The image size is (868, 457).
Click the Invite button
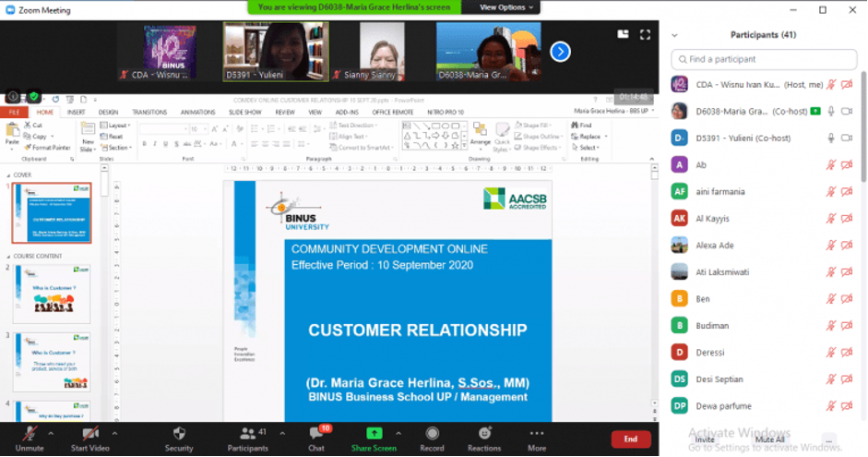pyautogui.click(x=705, y=439)
